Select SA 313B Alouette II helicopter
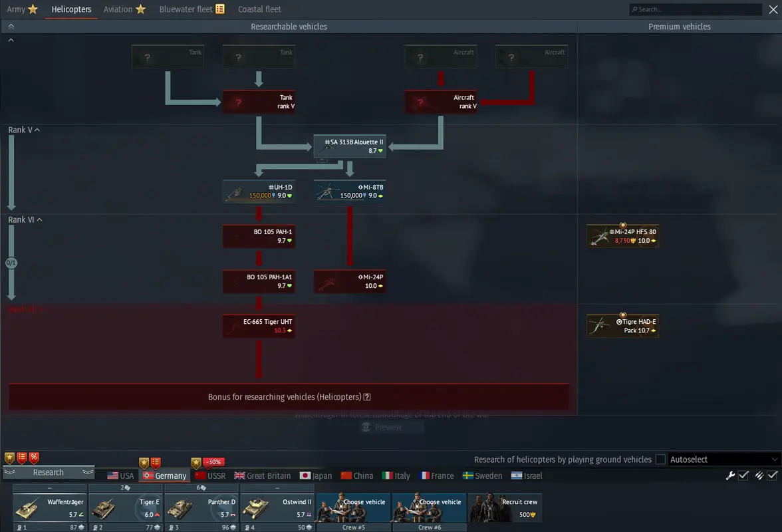The height and width of the screenshot is (532, 782). (x=350, y=146)
